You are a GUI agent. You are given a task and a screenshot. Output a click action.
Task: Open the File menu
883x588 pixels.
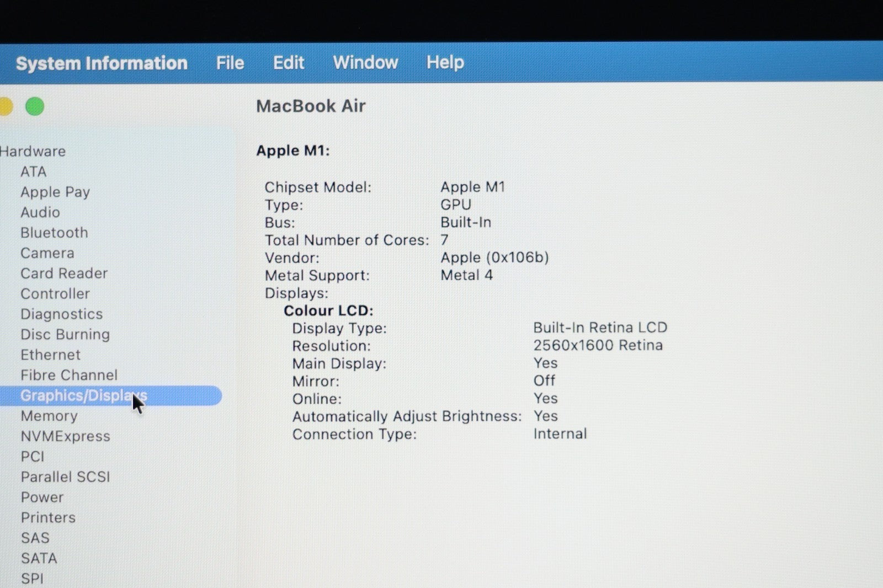[230, 63]
